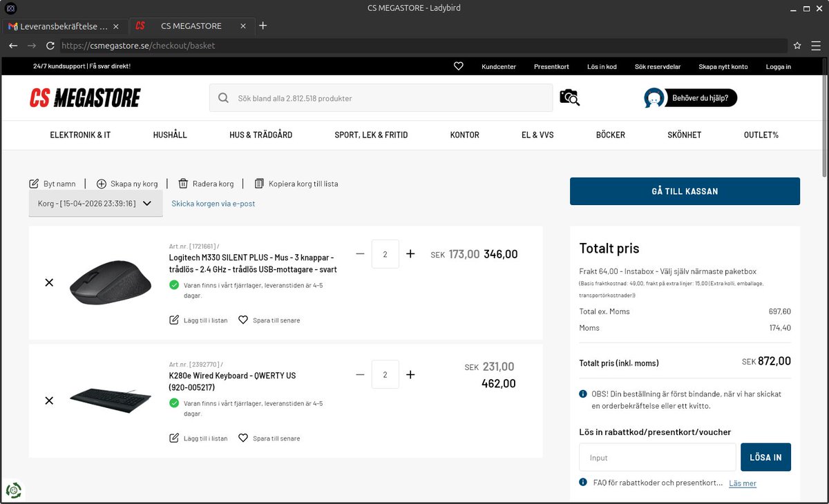Click the CS MEGASTORE logo
The image size is (829, 504).
pos(85,98)
